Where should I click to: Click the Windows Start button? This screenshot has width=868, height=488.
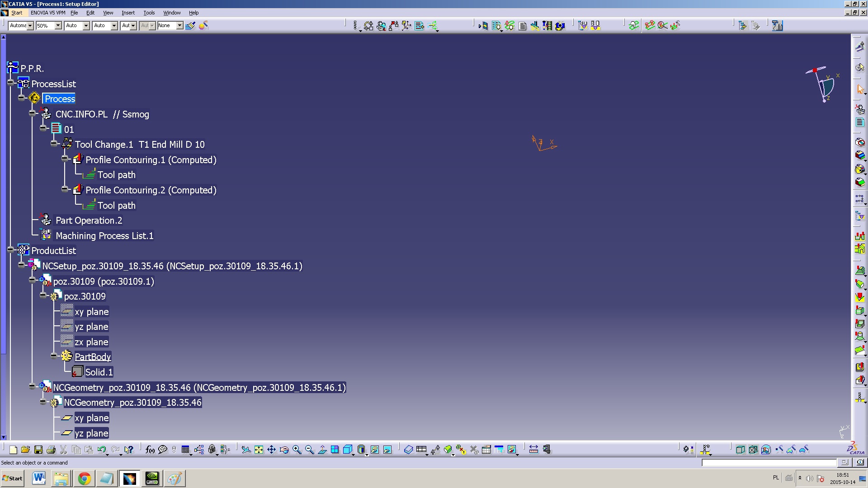[x=12, y=479]
